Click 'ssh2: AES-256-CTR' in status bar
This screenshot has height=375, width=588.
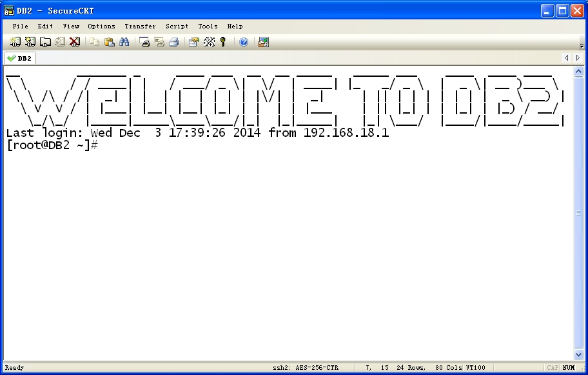click(306, 368)
